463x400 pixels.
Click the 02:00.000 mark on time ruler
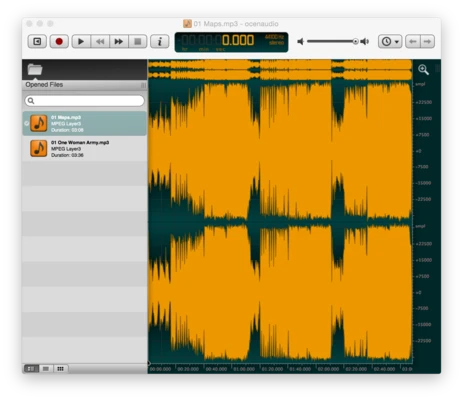pyautogui.click(x=328, y=369)
